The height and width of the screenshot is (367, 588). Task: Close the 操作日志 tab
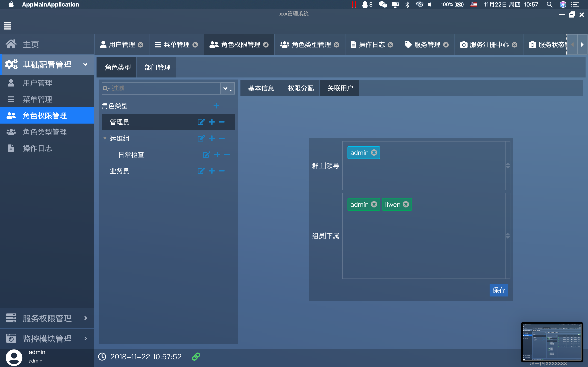point(391,44)
